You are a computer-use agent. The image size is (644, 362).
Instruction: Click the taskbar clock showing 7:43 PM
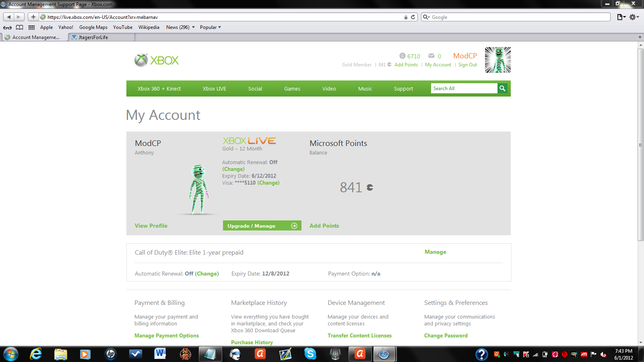(623, 354)
